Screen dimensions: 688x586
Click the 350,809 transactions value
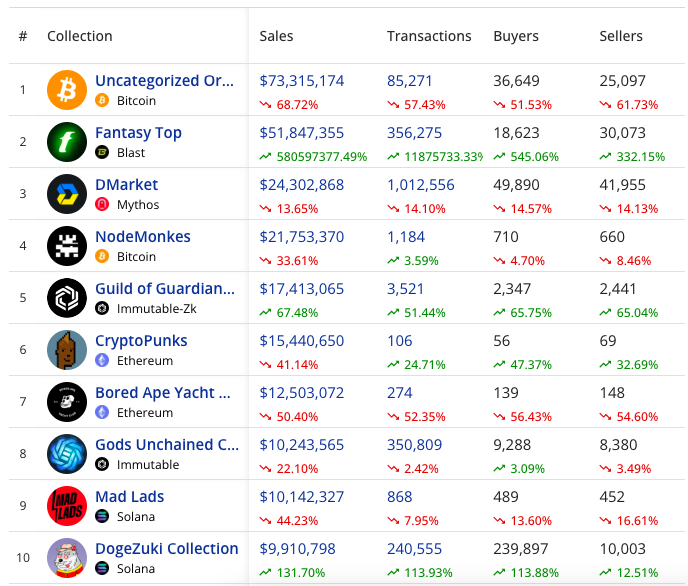pos(414,445)
